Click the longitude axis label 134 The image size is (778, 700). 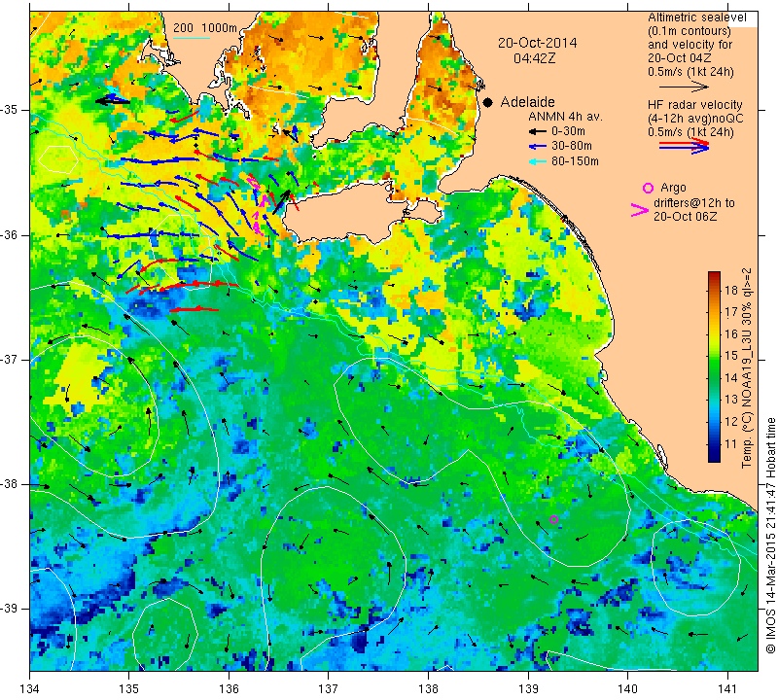point(30,689)
